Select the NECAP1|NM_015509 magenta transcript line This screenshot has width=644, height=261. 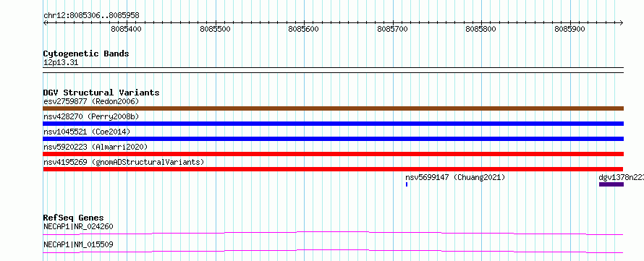click(x=333, y=251)
